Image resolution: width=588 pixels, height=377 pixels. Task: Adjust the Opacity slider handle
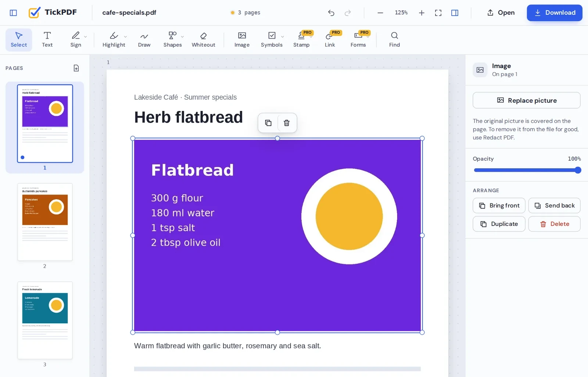(x=578, y=170)
